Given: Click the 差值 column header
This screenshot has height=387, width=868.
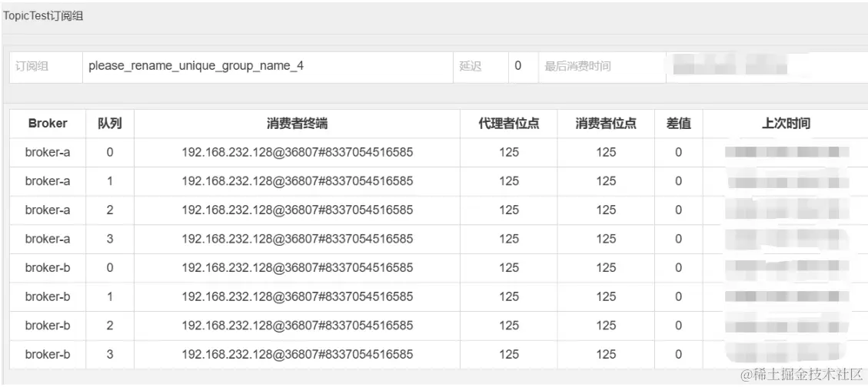Looking at the screenshot, I should [x=679, y=124].
